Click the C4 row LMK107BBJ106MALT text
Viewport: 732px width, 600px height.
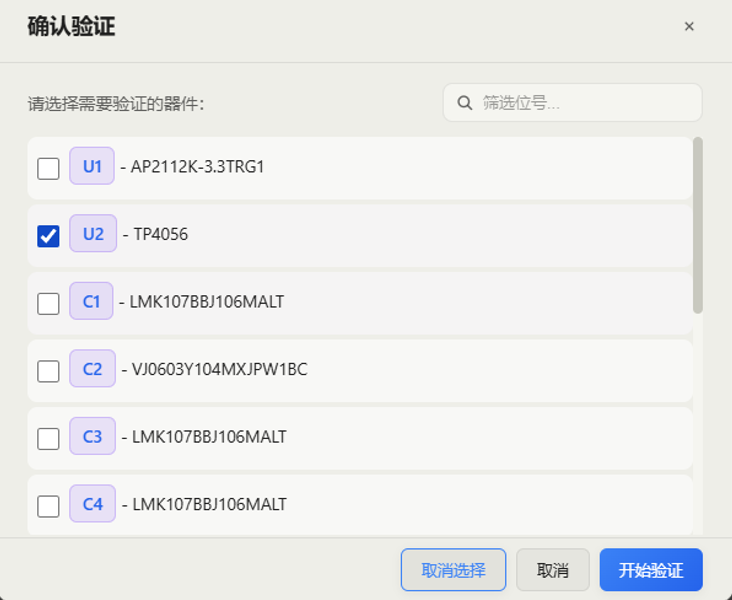click(209, 504)
